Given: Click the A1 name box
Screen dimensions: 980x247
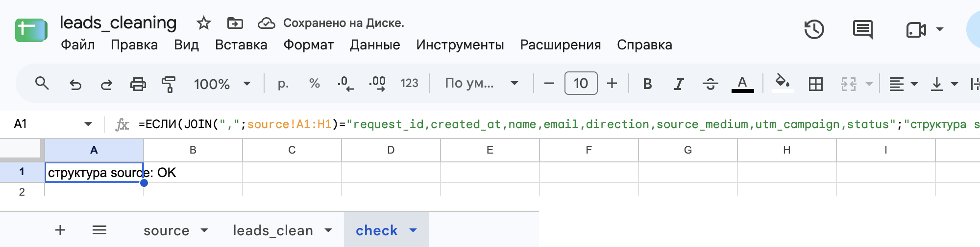Looking at the screenshot, I should [21, 124].
